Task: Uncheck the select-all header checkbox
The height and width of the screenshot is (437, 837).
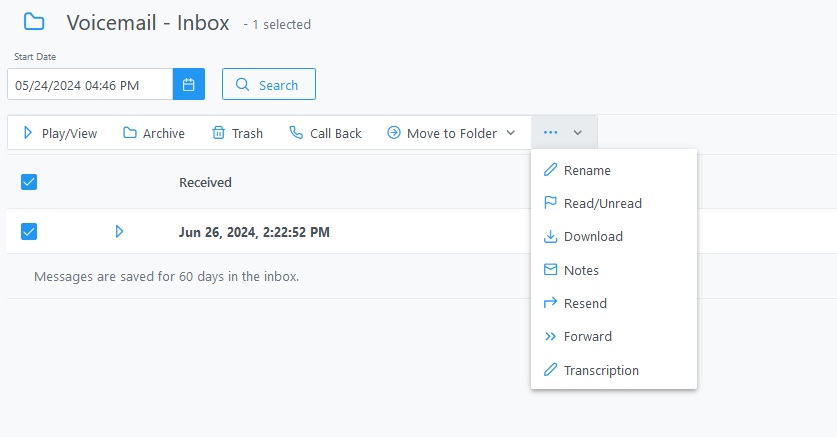Action: [x=29, y=182]
